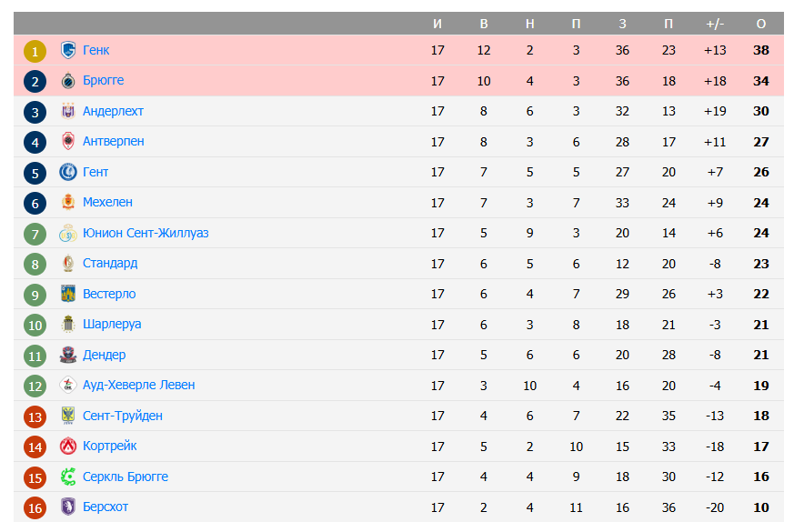Click the +/- goal difference column header
The height and width of the screenshot is (532, 794).
point(715,24)
